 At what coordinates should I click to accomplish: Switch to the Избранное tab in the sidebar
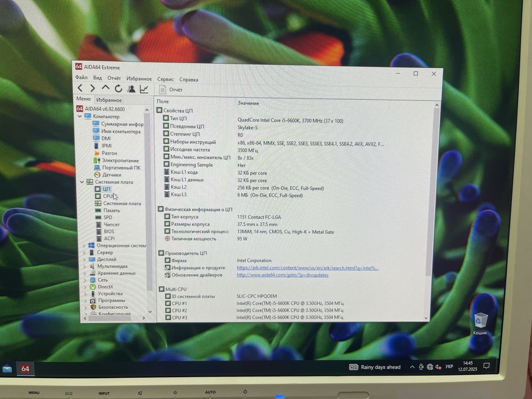coord(109,100)
